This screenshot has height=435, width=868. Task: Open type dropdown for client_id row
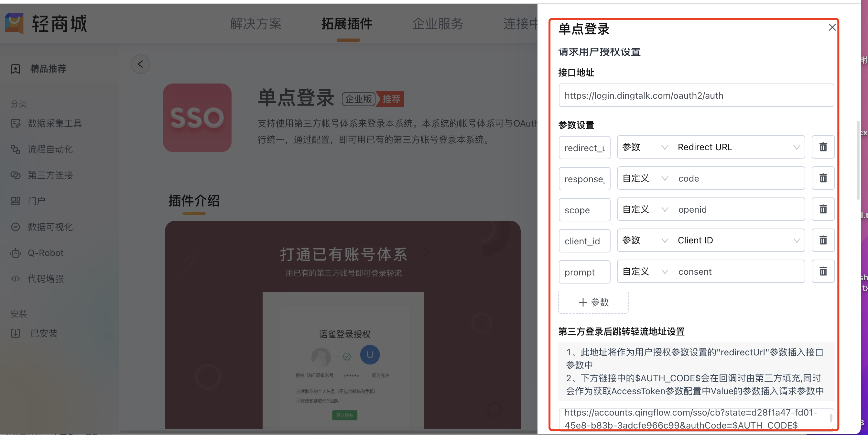(x=645, y=240)
